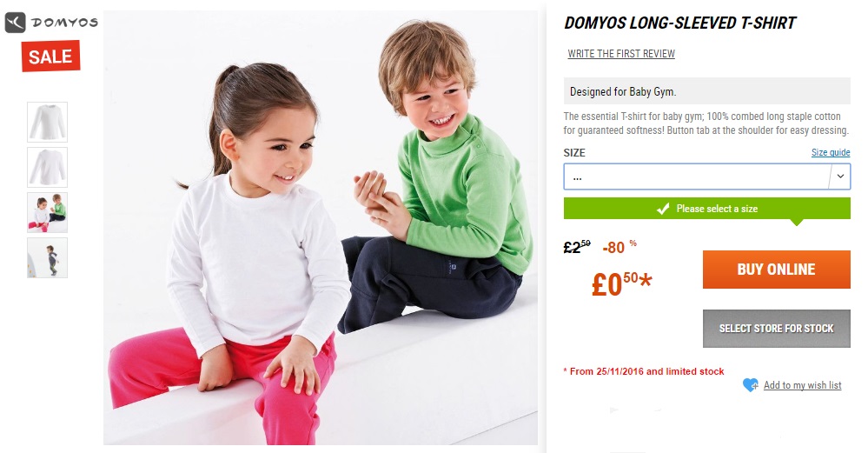Viewport: 868px width, 453px height.
Task: Click the £0.50 sale price
Action: pos(621,283)
